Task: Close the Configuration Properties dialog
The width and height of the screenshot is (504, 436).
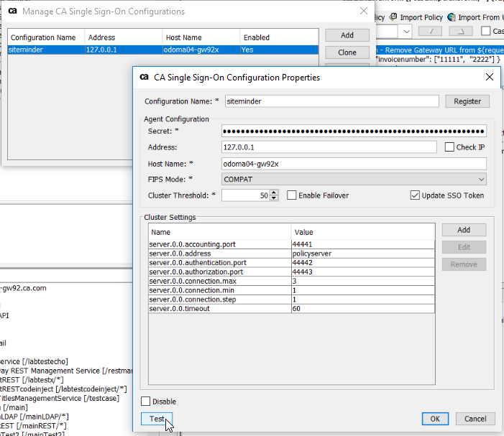Action: [x=489, y=77]
